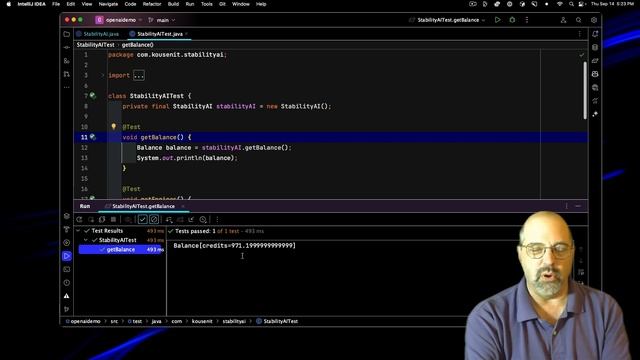Click the stabilityai breadcrumb in status bar

[x=234, y=321]
